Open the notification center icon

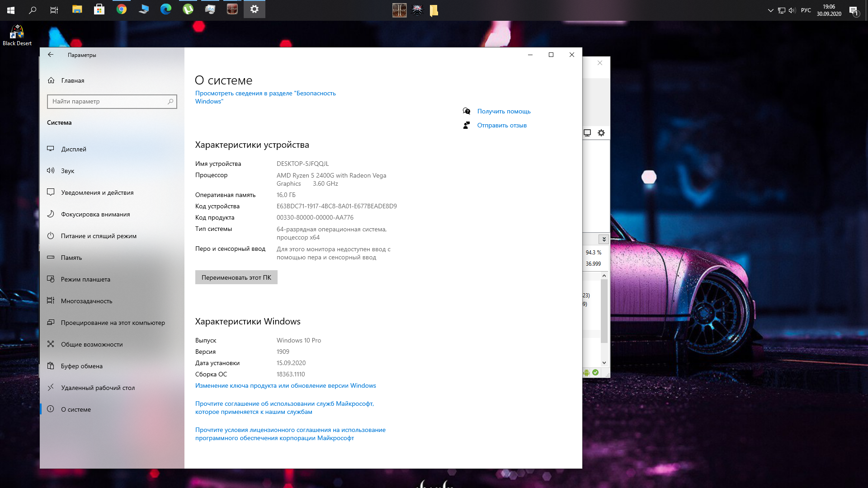(854, 10)
